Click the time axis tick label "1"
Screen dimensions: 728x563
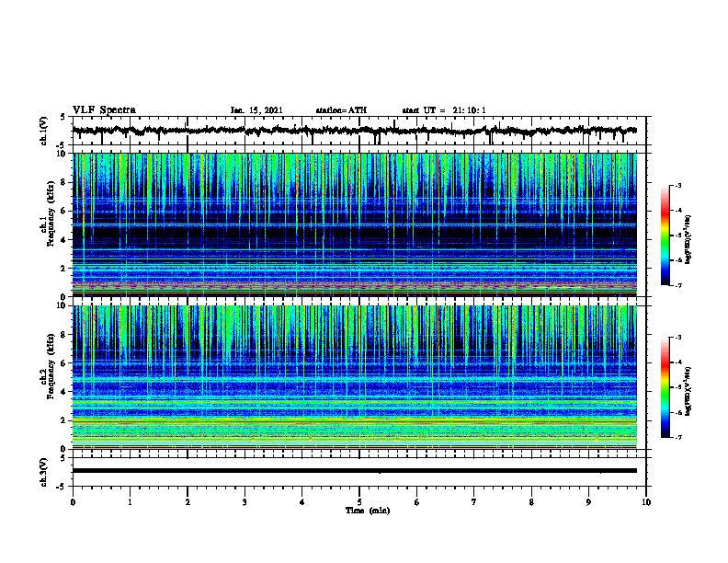[130, 502]
